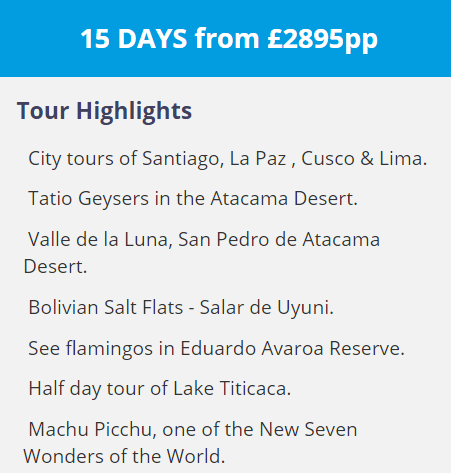Select the Tour Highlights heading
Image resolution: width=451 pixels, height=473 pixels.
click(104, 111)
